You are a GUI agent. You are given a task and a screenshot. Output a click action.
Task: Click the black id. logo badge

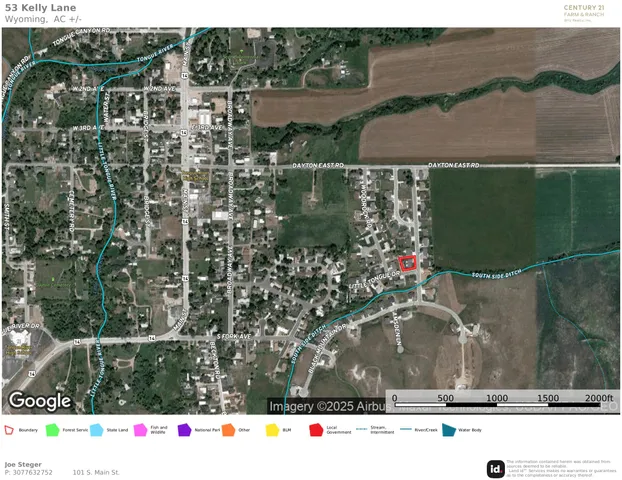tap(496, 469)
